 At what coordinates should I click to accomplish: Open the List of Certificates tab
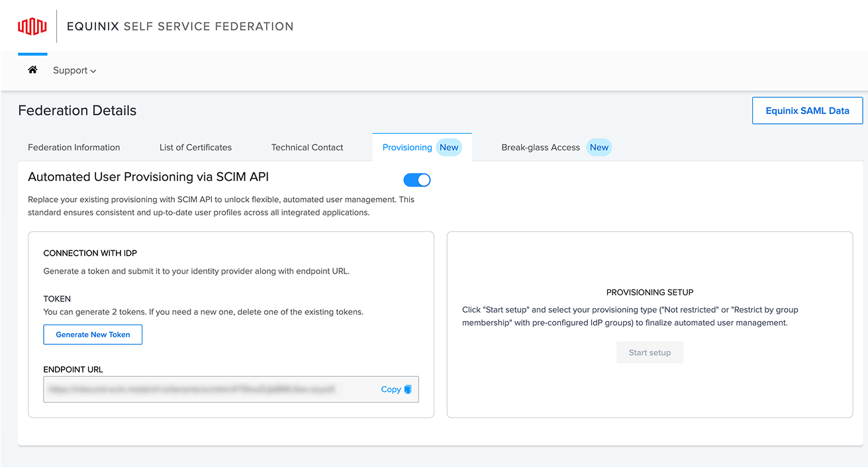point(195,147)
